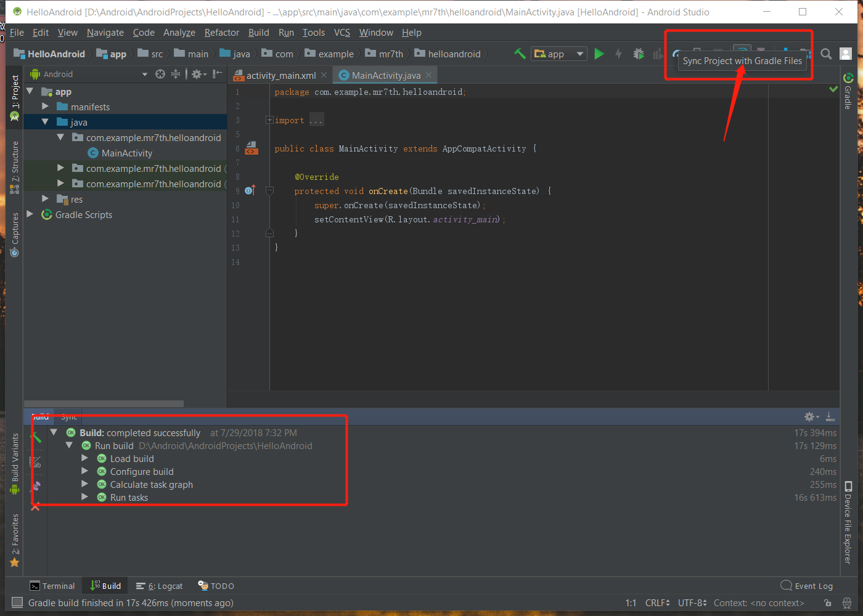Open the Refactor menu
This screenshot has width=863, height=616.
click(221, 33)
